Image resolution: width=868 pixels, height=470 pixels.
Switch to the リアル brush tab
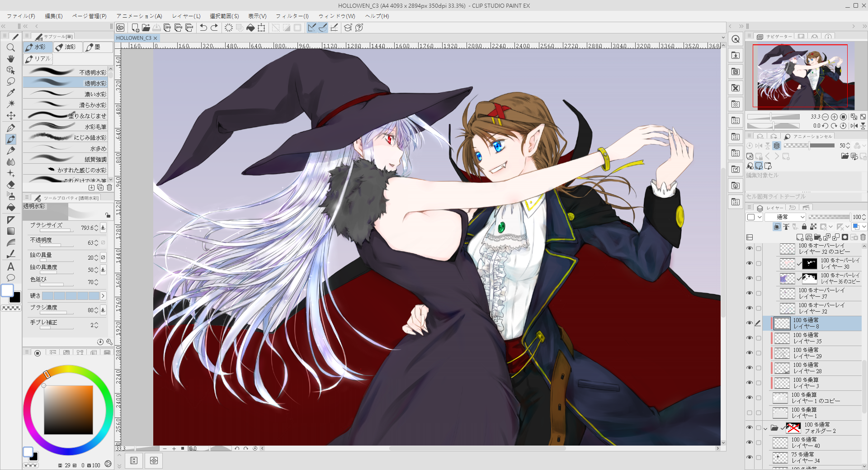tap(38, 59)
